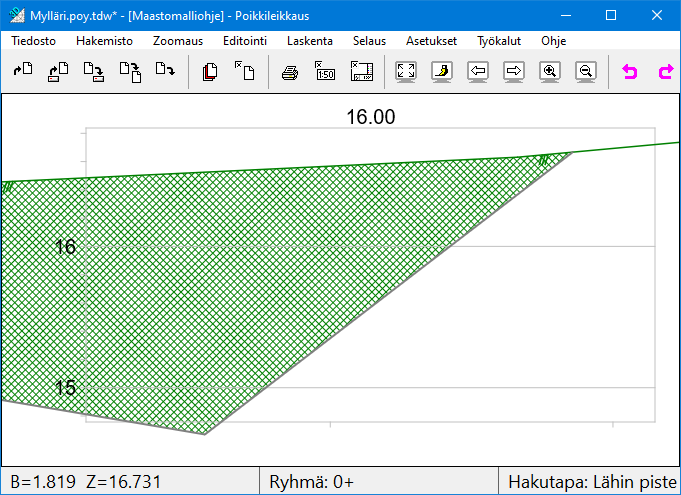Viewport: 681px width, 495px height.
Task: Click the Hakutapa: Lähin piste status field
Action: pyautogui.click(x=592, y=482)
